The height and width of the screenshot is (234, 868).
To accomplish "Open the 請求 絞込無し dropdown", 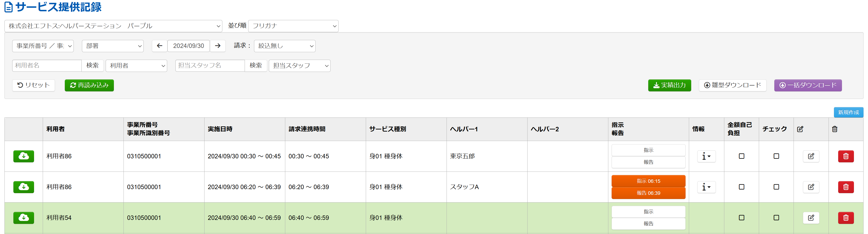I will pyautogui.click(x=284, y=46).
